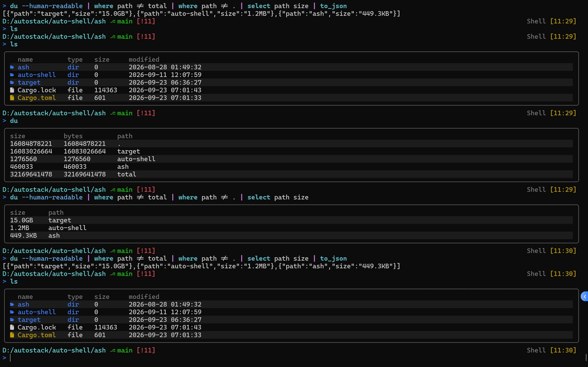This screenshot has width=588, height=367.
Task: Click the auto-shell folder icon in the first ls listing
Action: pyautogui.click(x=12, y=75)
